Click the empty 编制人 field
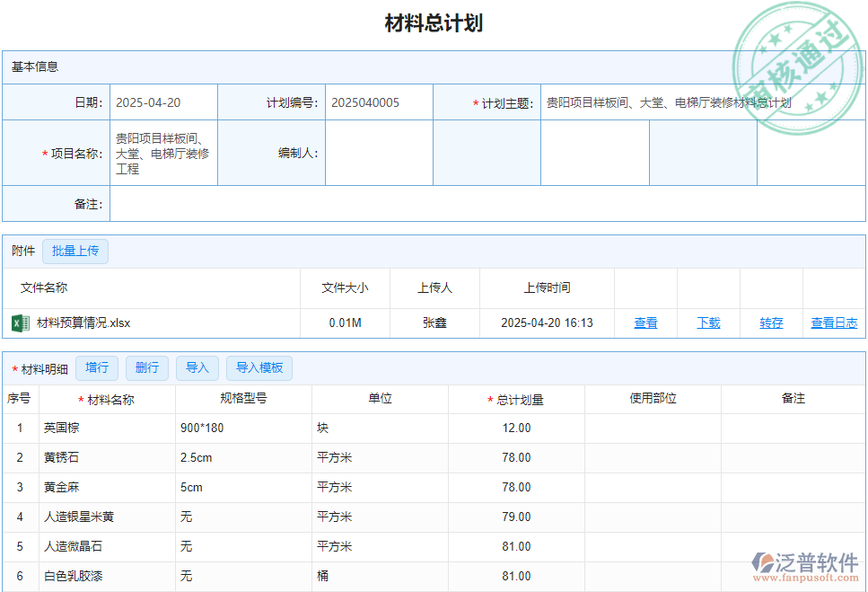Image resolution: width=868 pixels, height=592 pixels. pyautogui.click(x=378, y=152)
